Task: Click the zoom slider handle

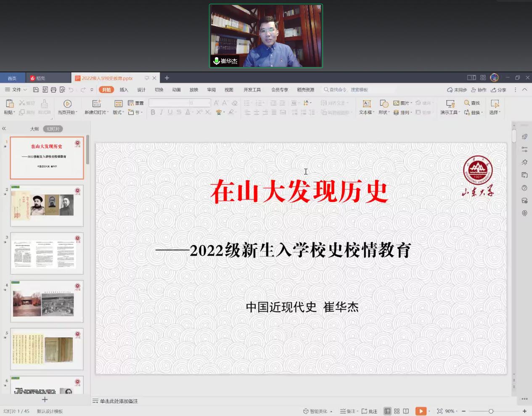Action: (491, 411)
